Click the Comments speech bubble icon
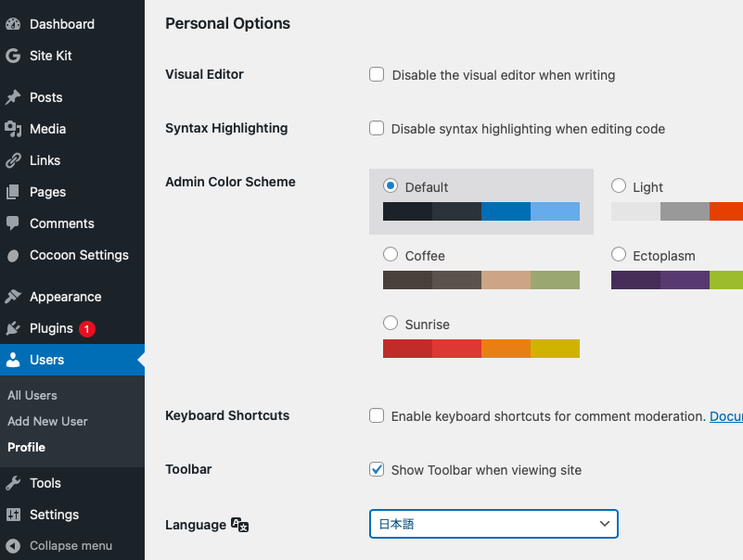 13,223
